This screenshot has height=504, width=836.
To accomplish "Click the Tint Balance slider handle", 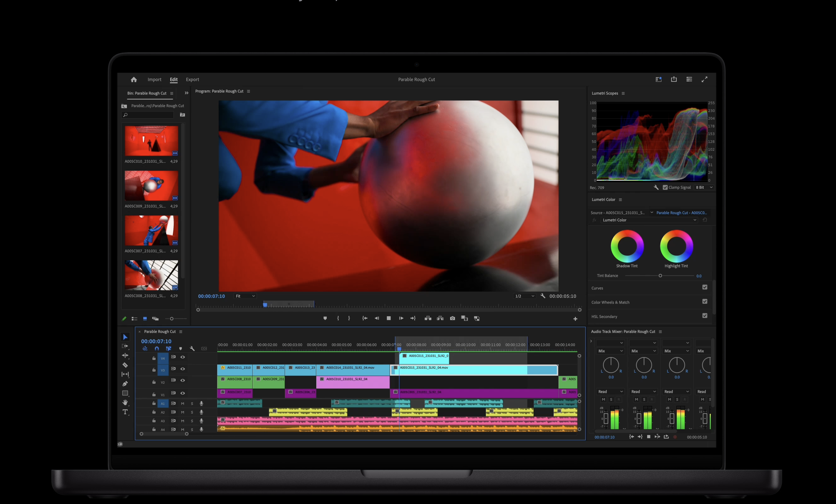I will (x=660, y=276).
